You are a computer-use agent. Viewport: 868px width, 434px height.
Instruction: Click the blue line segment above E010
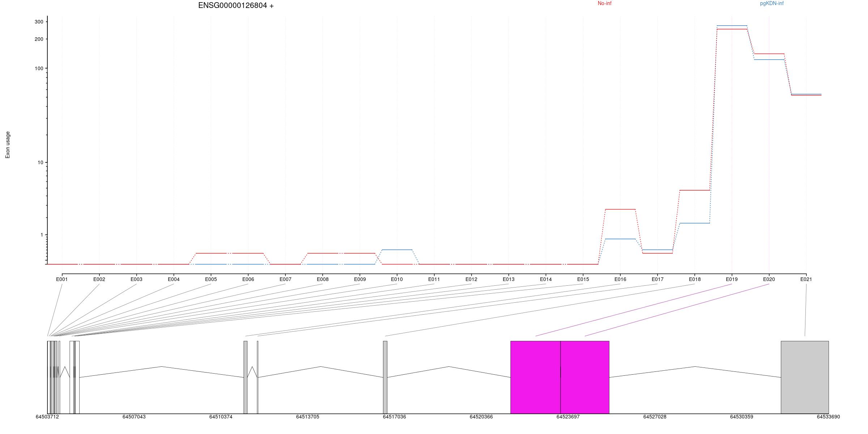pos(397,250)
